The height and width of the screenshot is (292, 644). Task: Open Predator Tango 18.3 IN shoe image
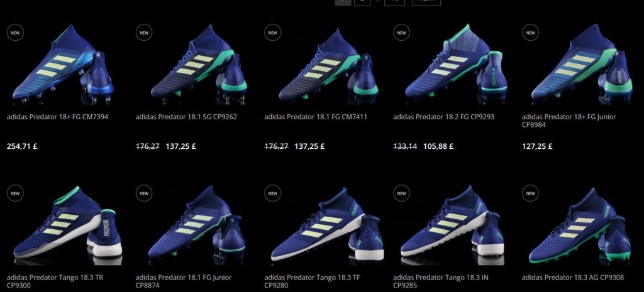point(453,225)
